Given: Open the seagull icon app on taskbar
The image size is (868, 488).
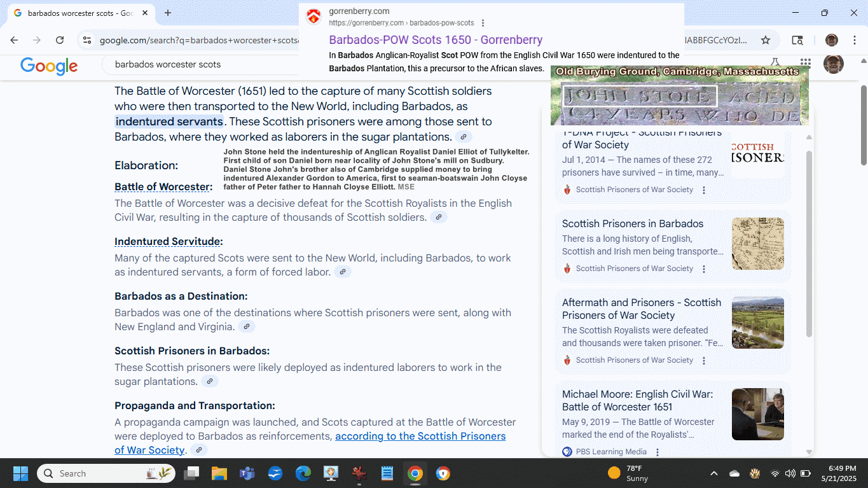Looking at the screenshot, I should click(275, 473).
